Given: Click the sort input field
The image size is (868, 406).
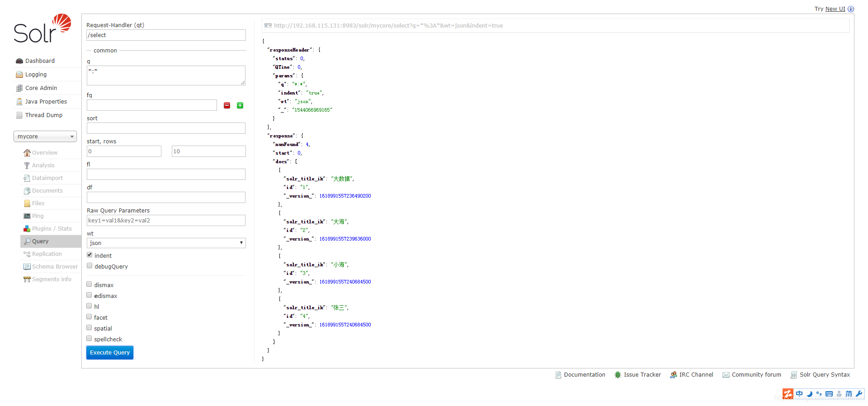Looking at the screenshot, I should tap(166, 128).
